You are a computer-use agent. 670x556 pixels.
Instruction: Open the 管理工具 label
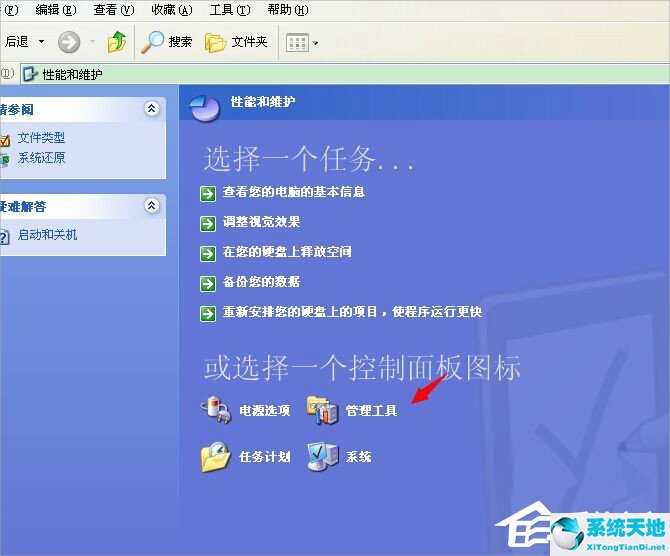point(371,410)
